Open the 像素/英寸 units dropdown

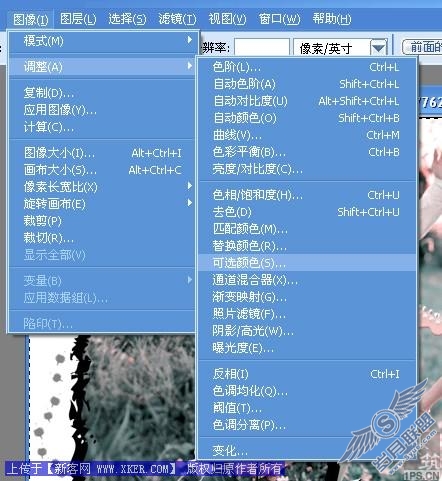[x=379, y=49]
